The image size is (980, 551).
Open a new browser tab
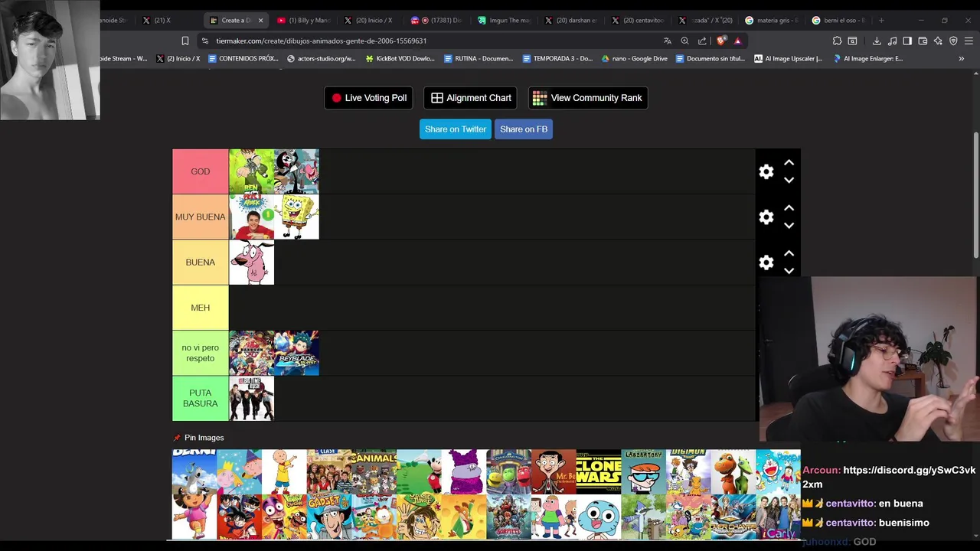tap(881, 21)
